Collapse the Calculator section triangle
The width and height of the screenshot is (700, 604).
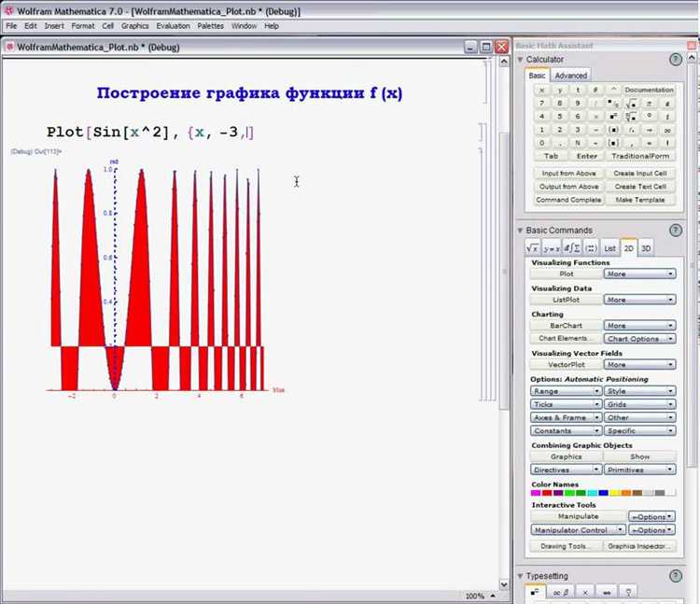pos(520,60)
